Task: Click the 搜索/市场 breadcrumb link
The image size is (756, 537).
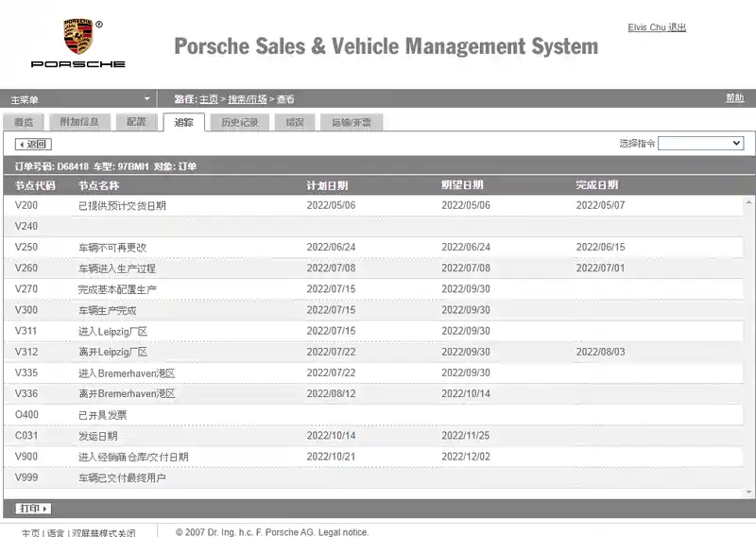Action: (246, 99)
